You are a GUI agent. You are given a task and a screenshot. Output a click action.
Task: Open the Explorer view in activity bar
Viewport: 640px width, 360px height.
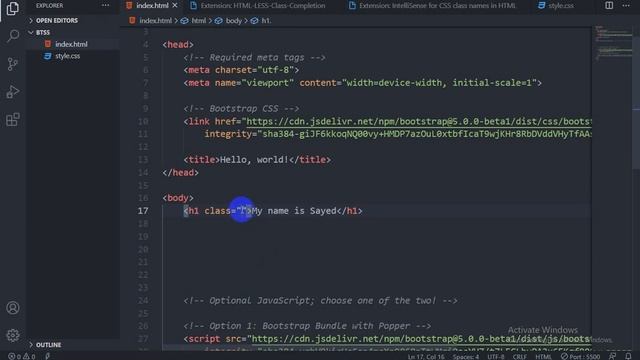coord(13,8)
